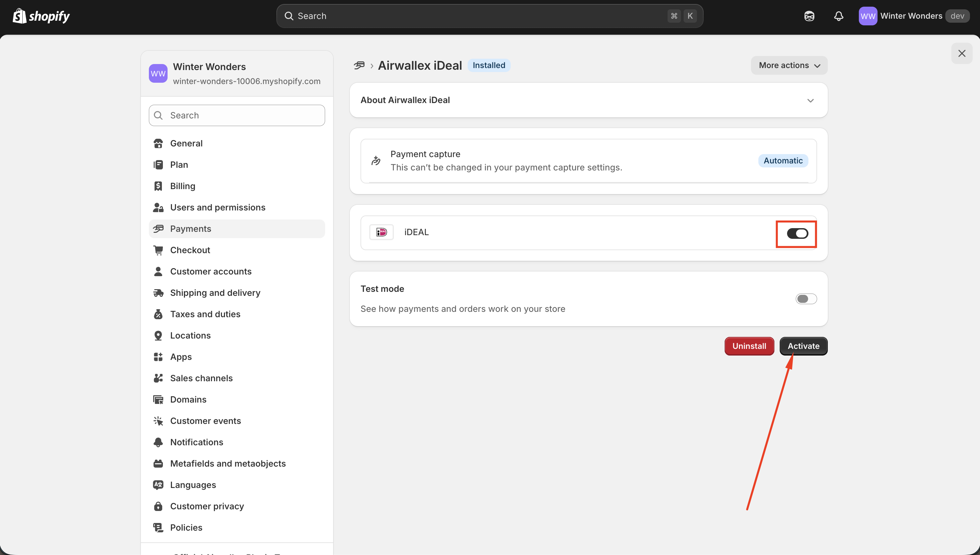Toggle the iDEAL payment method switch
Viewport: 980px width, 555px height.
click(797, 234)
